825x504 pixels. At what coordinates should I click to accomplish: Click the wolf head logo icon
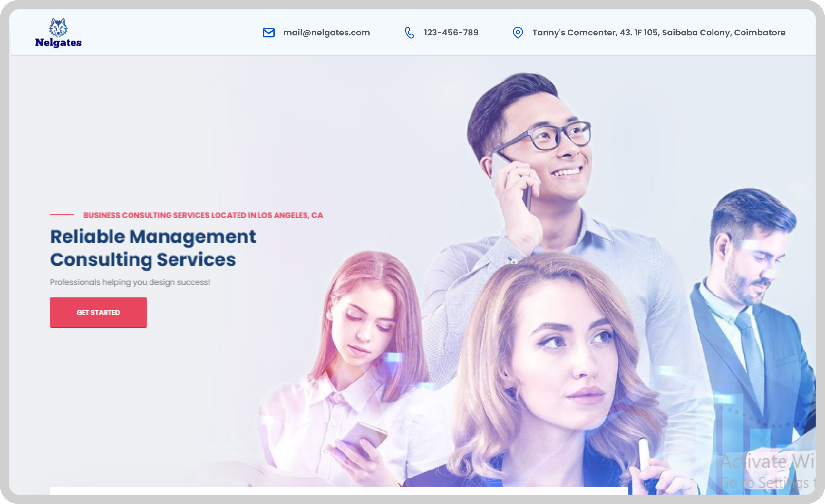coord(58,27)
